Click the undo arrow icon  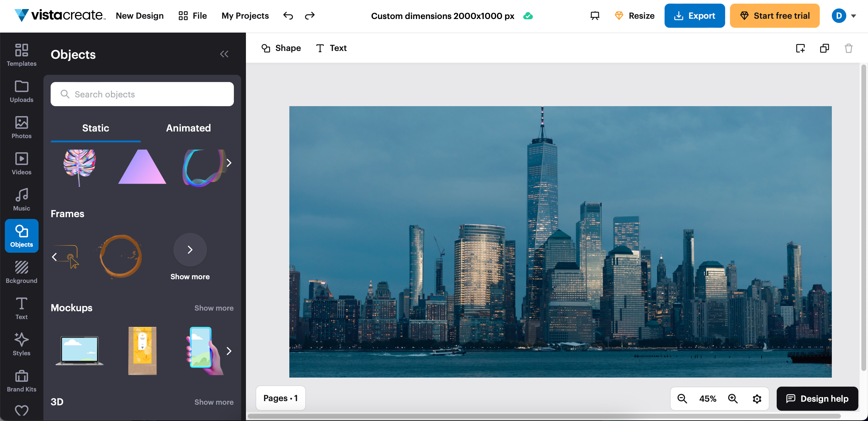click(288, 16)
